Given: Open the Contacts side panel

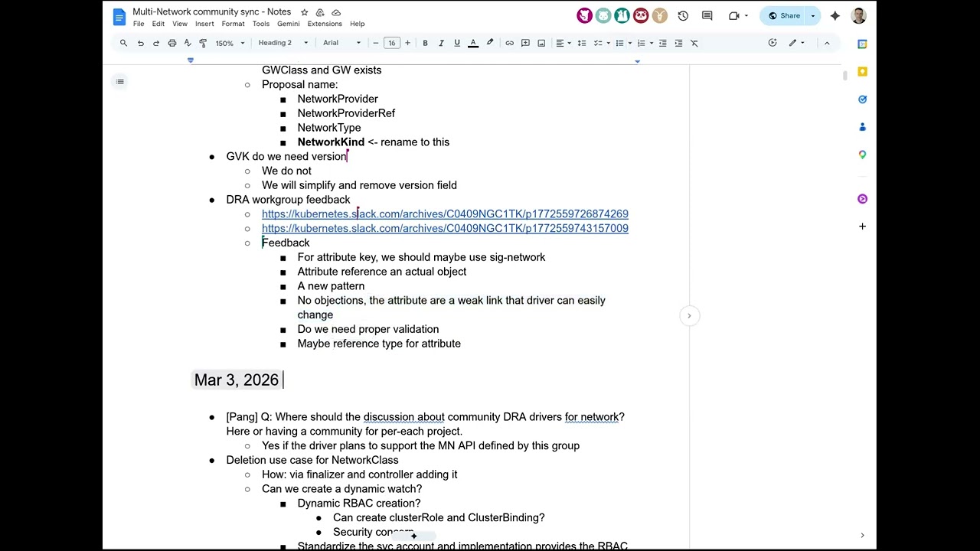Looking at the screenshot, I should click(x=862, y=126).
